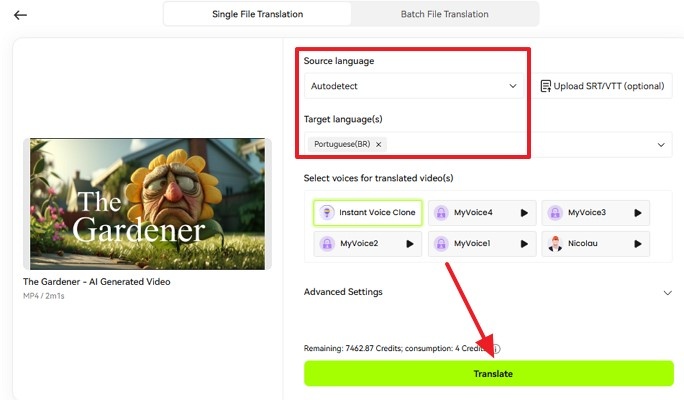Screen dimensions: 684x400
Task: Click the Nicolau avatar picture
Action: pyautogui.click(x=555, y=243)
